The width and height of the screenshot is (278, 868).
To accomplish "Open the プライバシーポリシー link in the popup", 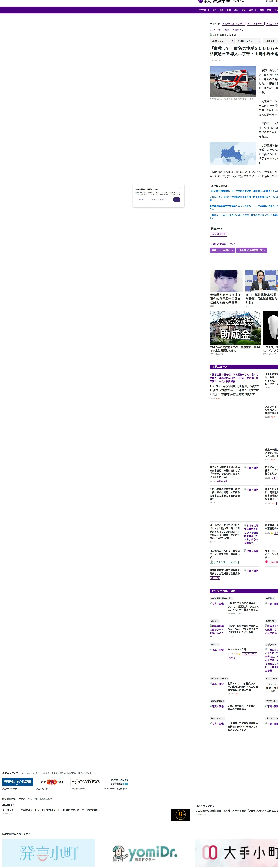I will point(159,199).
